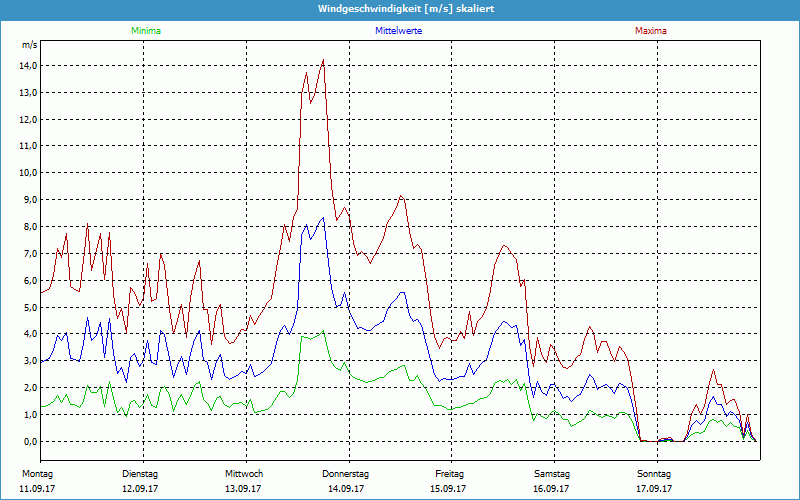Screen dimensions: 800x500
Task: Click the 8,0 y-axis value
Action: coord(30,227)
